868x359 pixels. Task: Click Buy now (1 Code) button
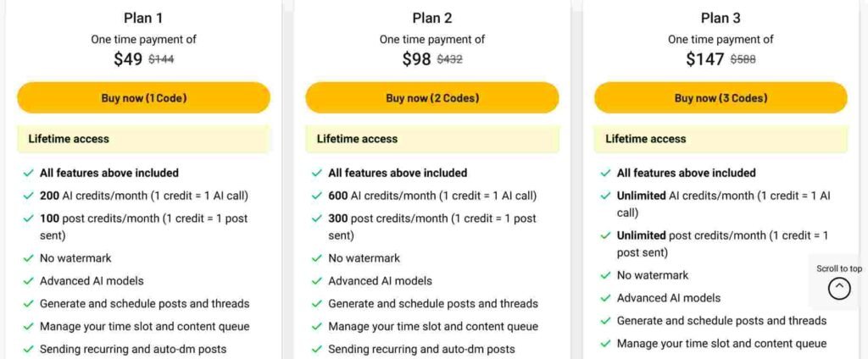tap(144, 98)
